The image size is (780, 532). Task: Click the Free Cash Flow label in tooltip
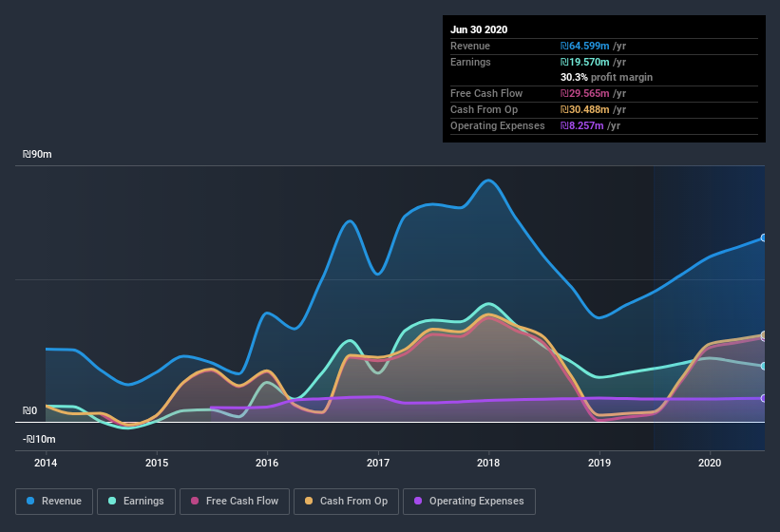click(486, 93)
